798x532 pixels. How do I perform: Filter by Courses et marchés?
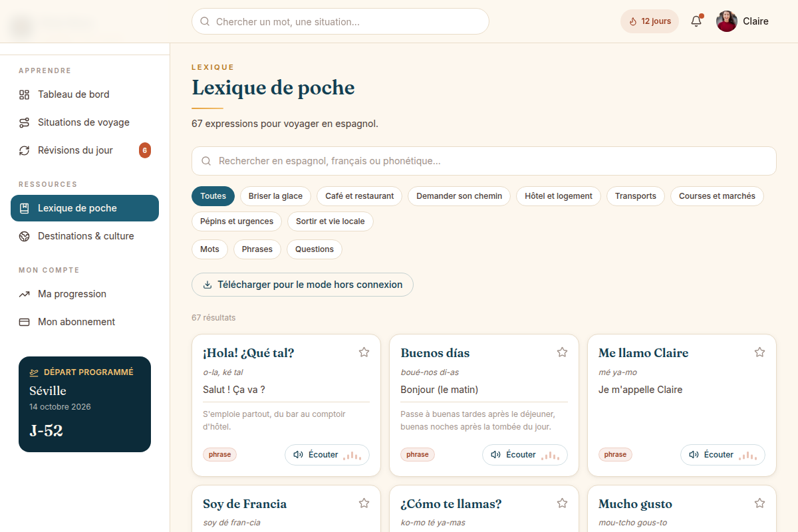point(717,196)
